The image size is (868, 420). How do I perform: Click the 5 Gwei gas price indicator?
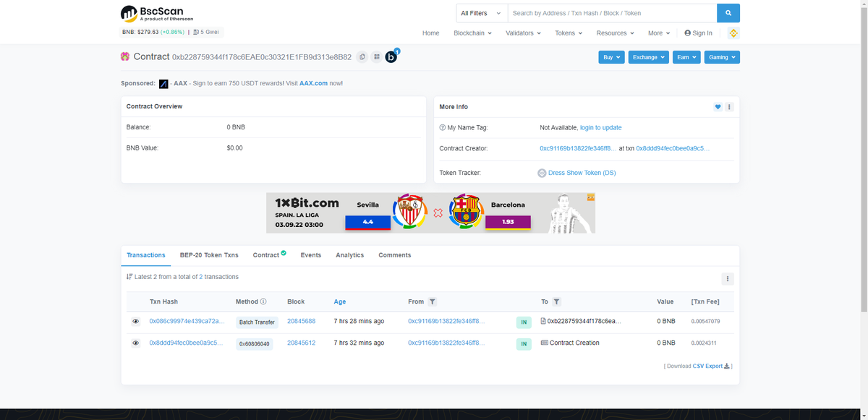point(208,33)
